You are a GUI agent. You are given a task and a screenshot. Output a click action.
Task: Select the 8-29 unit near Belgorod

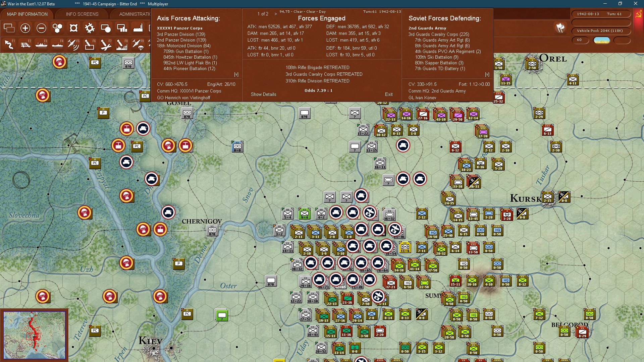tap(583, 332)
